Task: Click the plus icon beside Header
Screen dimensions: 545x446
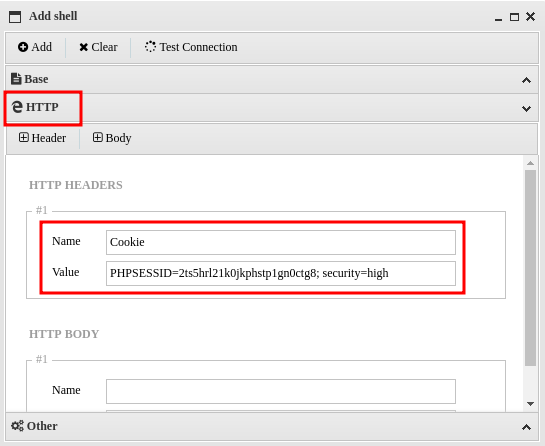Action: click(x=24, y=138)
